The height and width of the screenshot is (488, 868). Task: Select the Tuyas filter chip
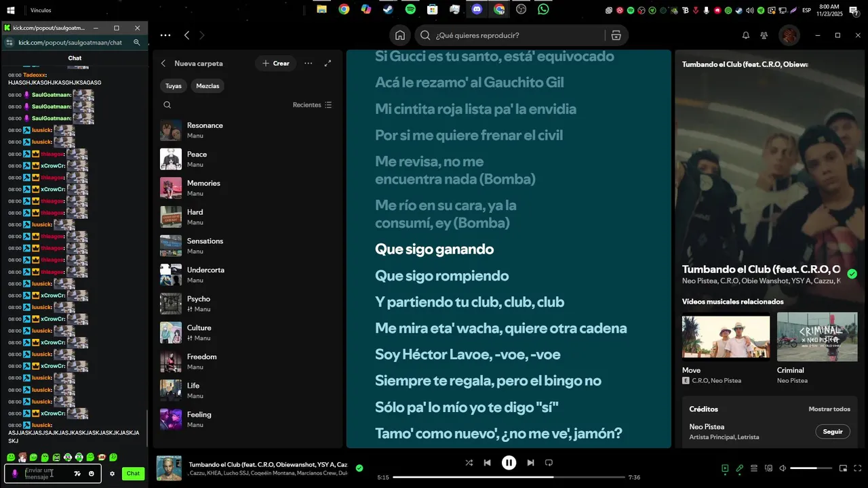pos(174,86)
